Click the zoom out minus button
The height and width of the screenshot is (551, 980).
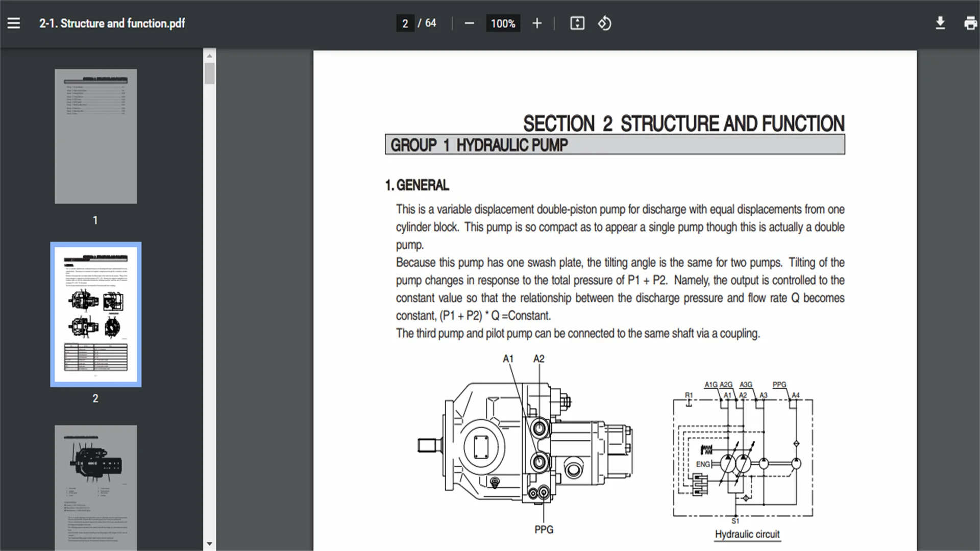pos(469,23)
